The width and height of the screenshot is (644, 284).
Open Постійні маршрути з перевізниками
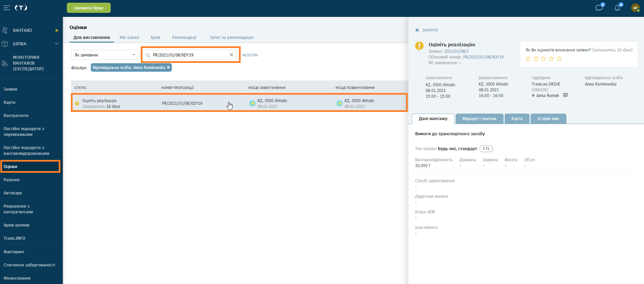point(24,132)
